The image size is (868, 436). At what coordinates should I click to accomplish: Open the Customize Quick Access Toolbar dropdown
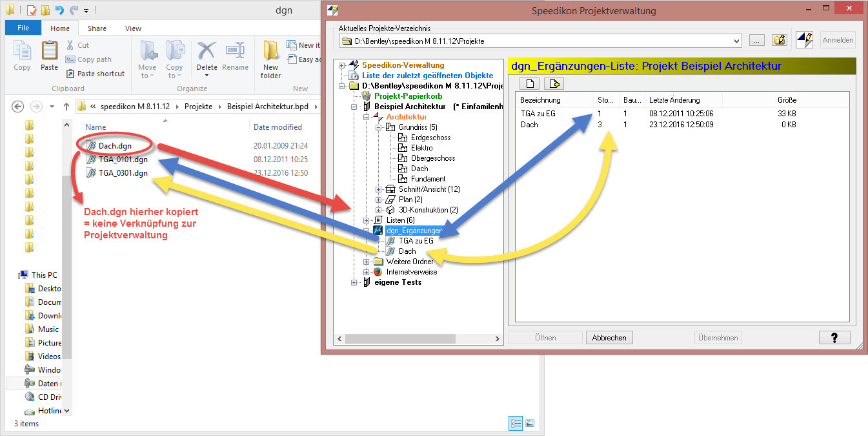(86, 11)
